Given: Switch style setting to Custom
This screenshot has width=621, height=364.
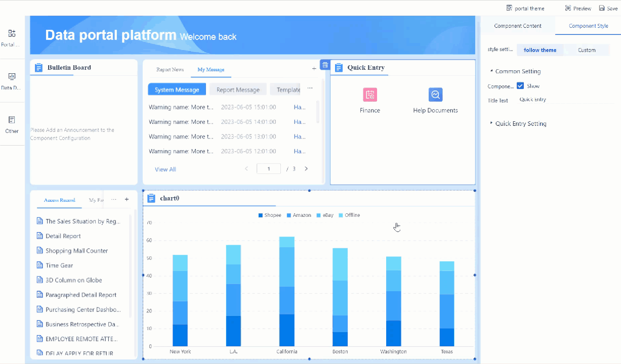Looking at the screenshot, I should click(x=587, y=50).
